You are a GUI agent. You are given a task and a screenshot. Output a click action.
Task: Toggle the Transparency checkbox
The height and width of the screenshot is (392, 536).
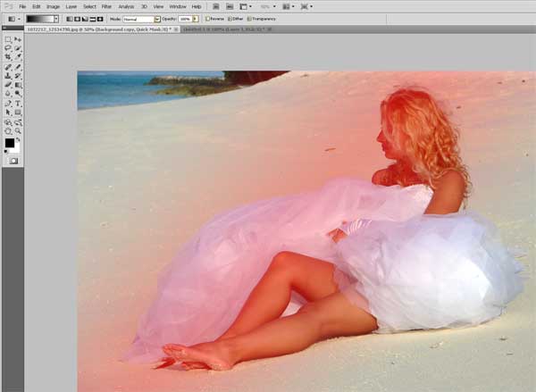[249, 19]
